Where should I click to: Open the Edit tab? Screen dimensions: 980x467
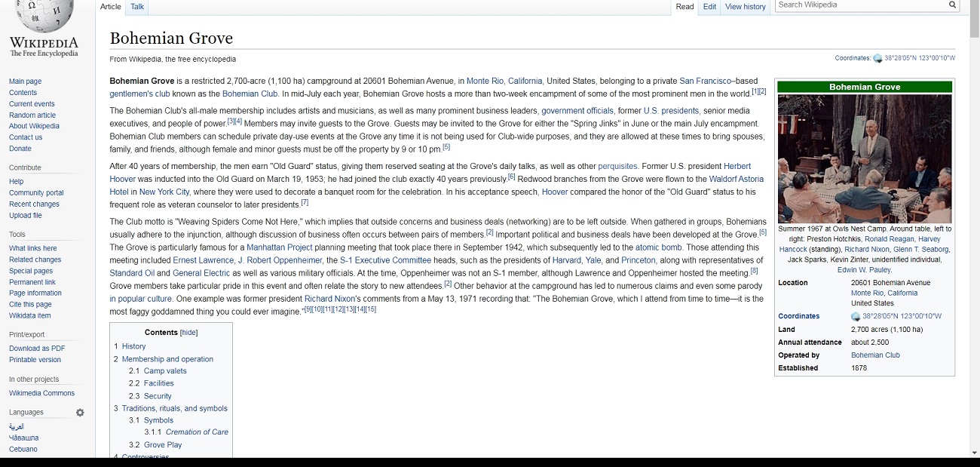pyautogui.click(x=709, y=7)
